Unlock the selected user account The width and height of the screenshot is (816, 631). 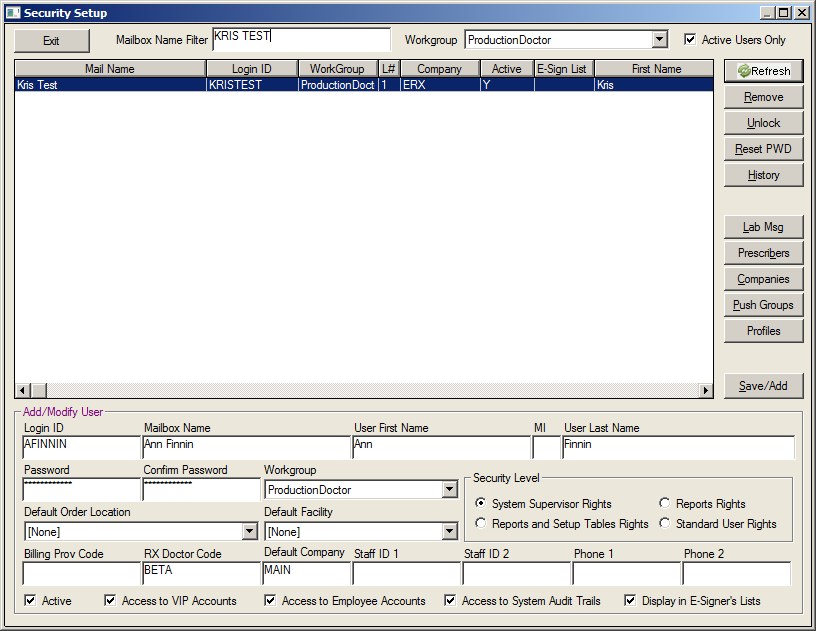[x=763, y=123]
